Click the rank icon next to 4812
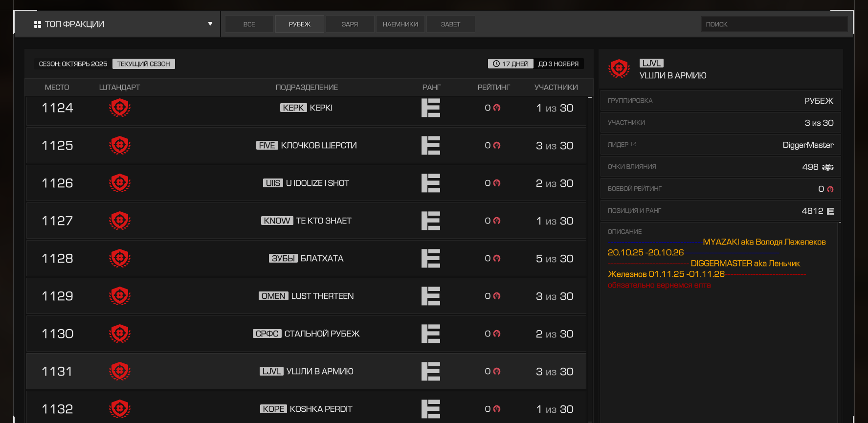 point(830,211)
